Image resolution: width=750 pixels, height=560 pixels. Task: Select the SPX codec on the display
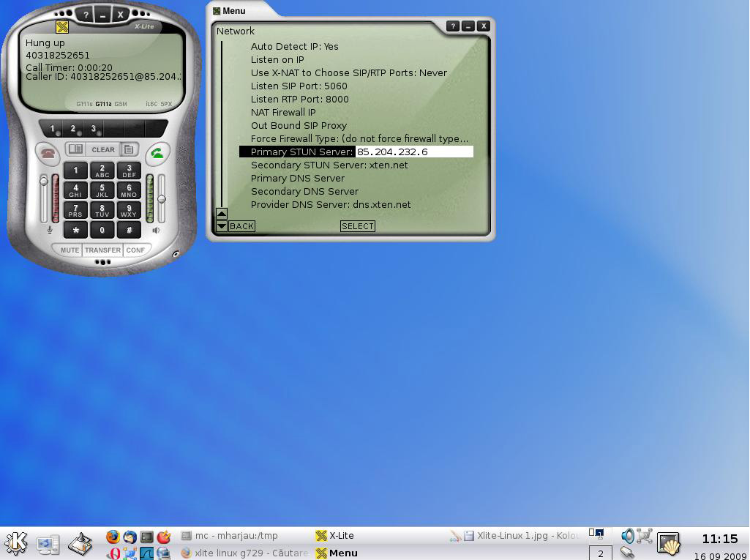(x=166, y=104)
